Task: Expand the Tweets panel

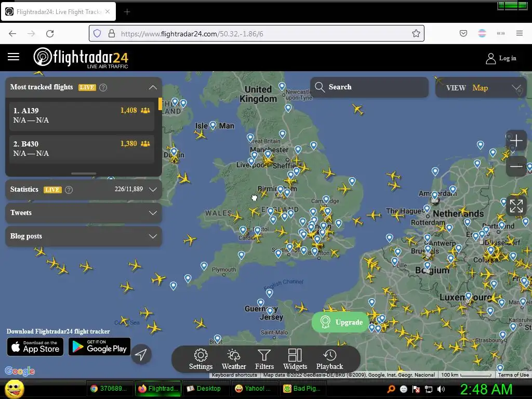Action: click(84, 212)
